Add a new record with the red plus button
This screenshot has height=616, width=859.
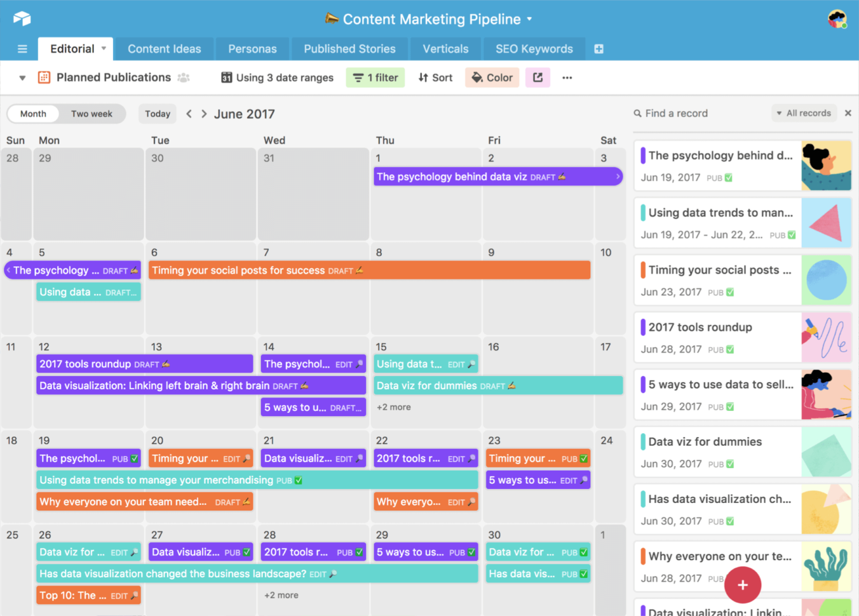pyautogui.click(x=743, y=585)
